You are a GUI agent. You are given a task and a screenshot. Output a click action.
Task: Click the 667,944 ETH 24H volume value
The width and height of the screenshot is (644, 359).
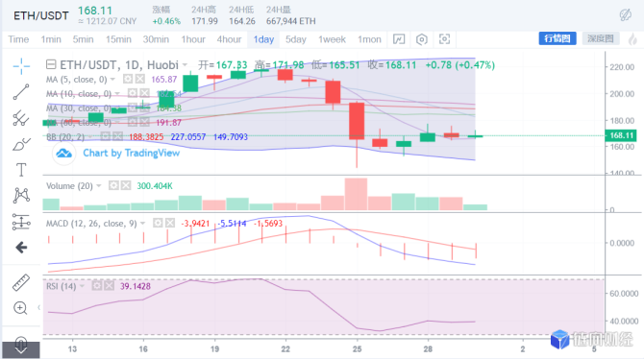click(291, 21)
